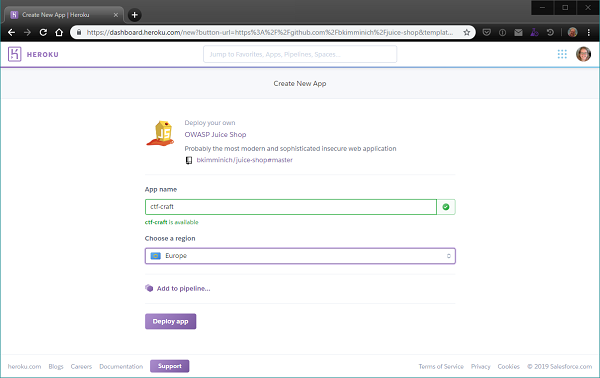Focus the App name input field
This screenshot has height=378, width=600.
(291, 207)
